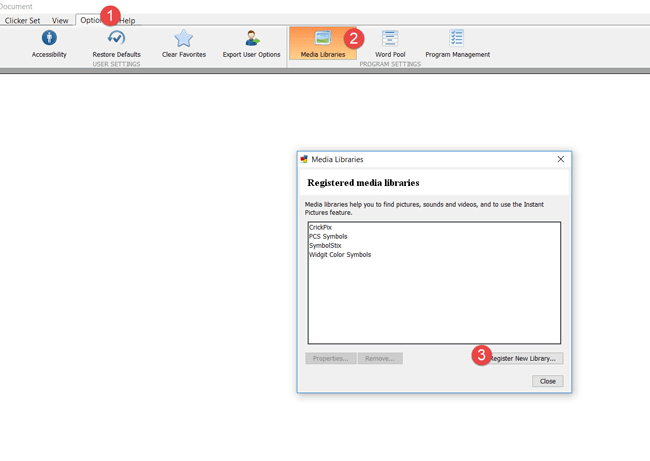
Task: Click the Accessibility icon in the ribbon
Action: (x=49, y=38)
